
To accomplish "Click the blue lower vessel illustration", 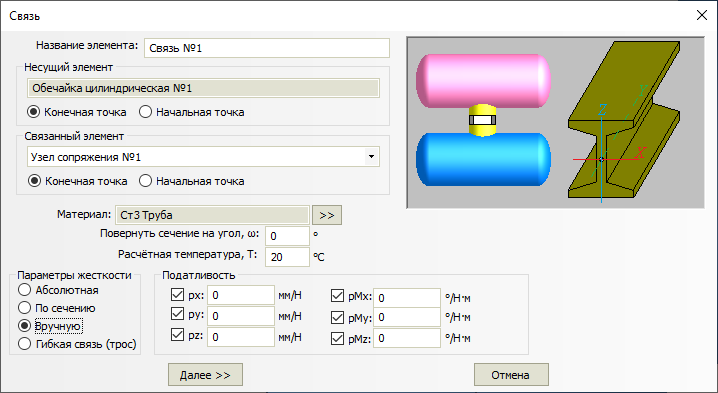I will (483, 159).
